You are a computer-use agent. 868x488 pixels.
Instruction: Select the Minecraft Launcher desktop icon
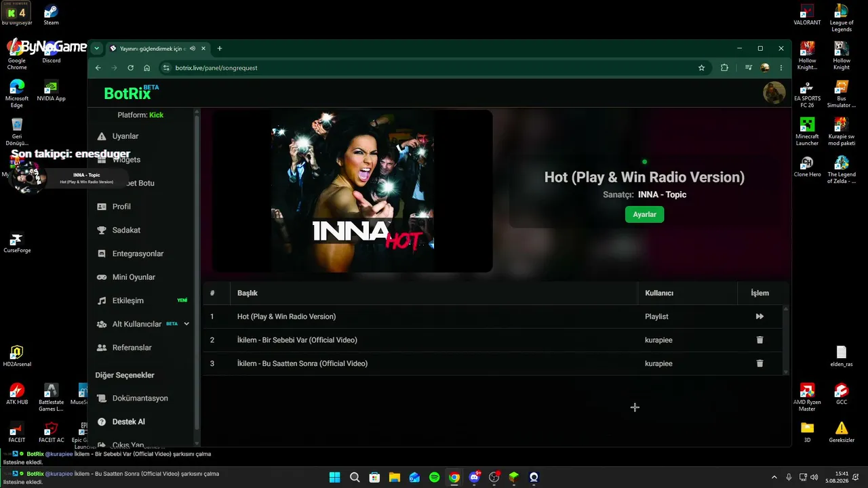pyautogui.click(x=807, y=132)
